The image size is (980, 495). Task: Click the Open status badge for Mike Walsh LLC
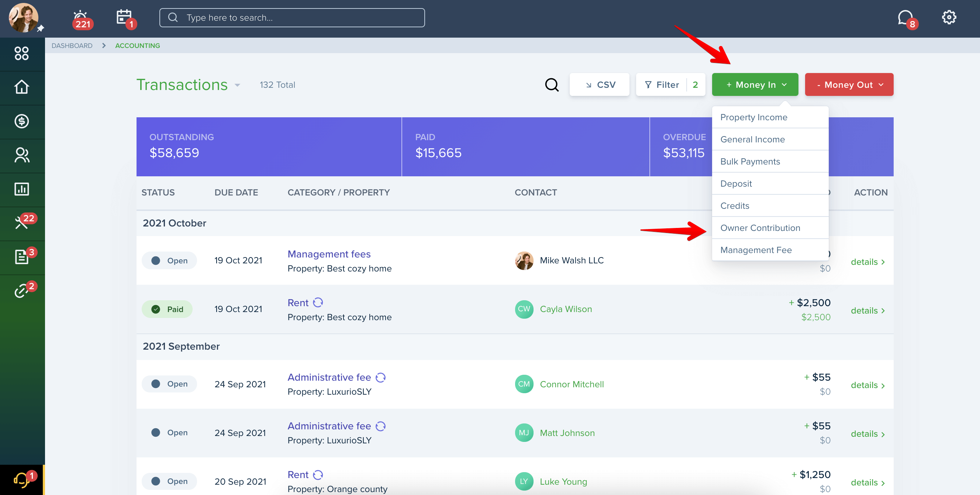coord(169,260)
